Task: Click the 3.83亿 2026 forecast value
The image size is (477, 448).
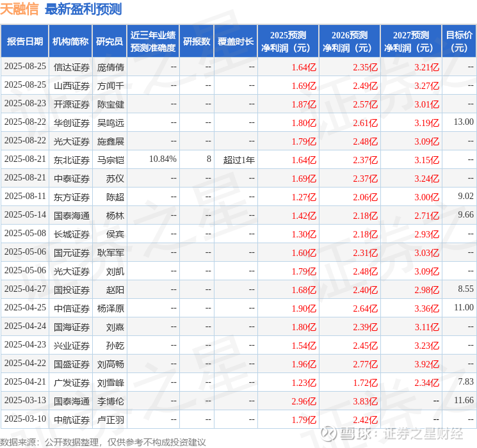Action: [x=365, y=401]
